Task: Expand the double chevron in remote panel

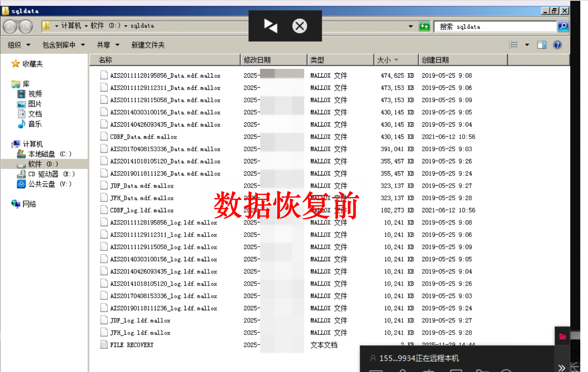Action: (561, 368)
